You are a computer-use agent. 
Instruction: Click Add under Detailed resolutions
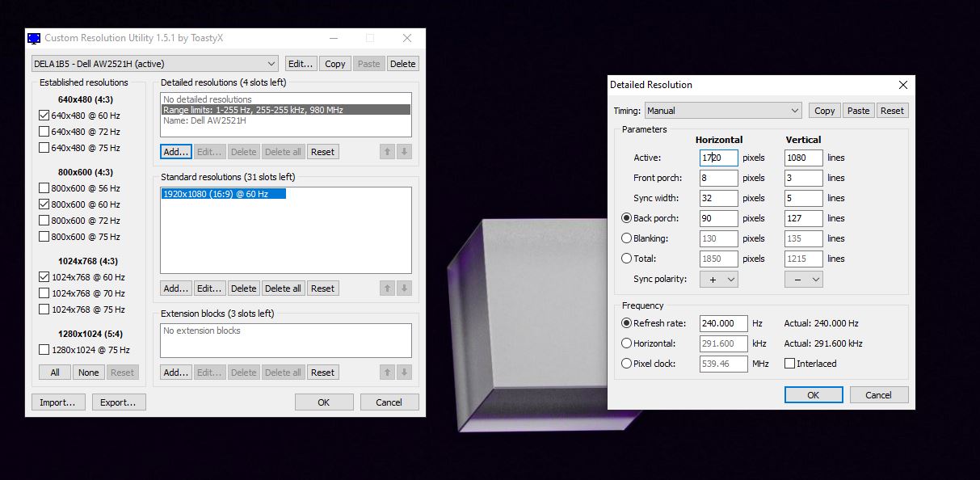(175, 152)
